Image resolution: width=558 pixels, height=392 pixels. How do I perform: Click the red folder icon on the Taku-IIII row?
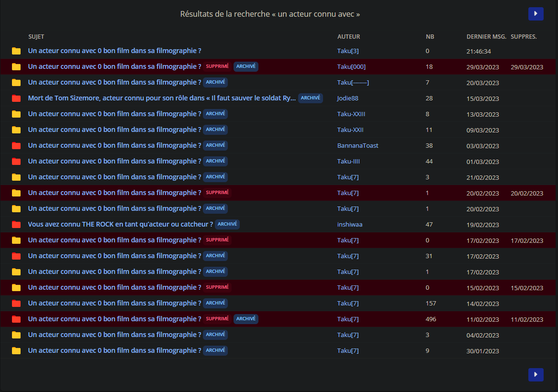click(16, 162)
